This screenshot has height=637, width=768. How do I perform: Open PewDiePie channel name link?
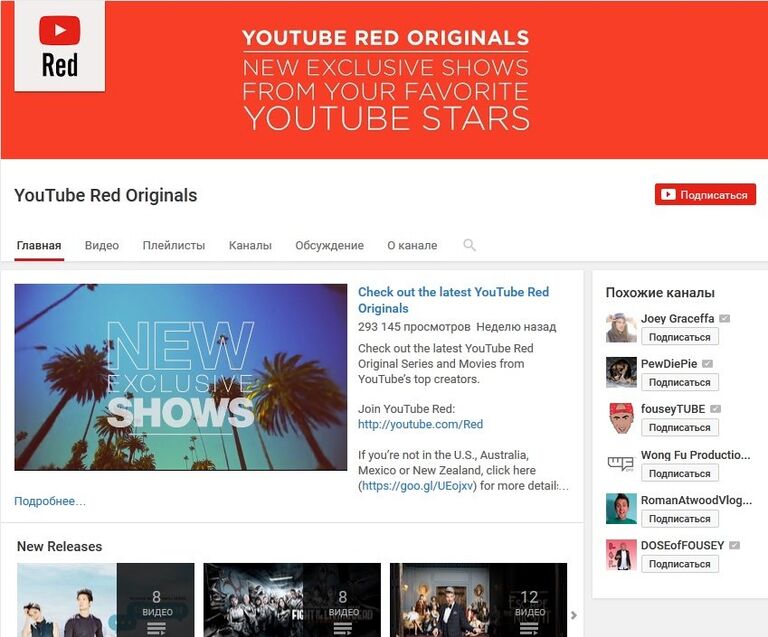[x=669, y=364]
